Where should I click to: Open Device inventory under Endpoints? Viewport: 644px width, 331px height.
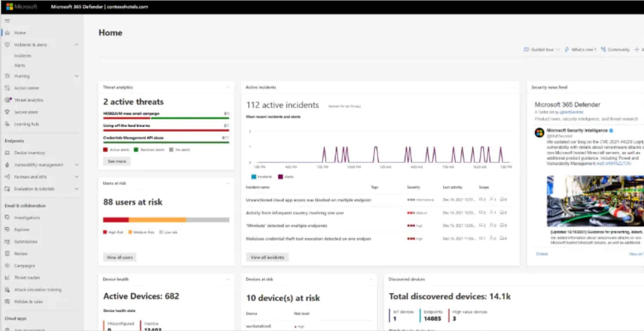(30, 153)
